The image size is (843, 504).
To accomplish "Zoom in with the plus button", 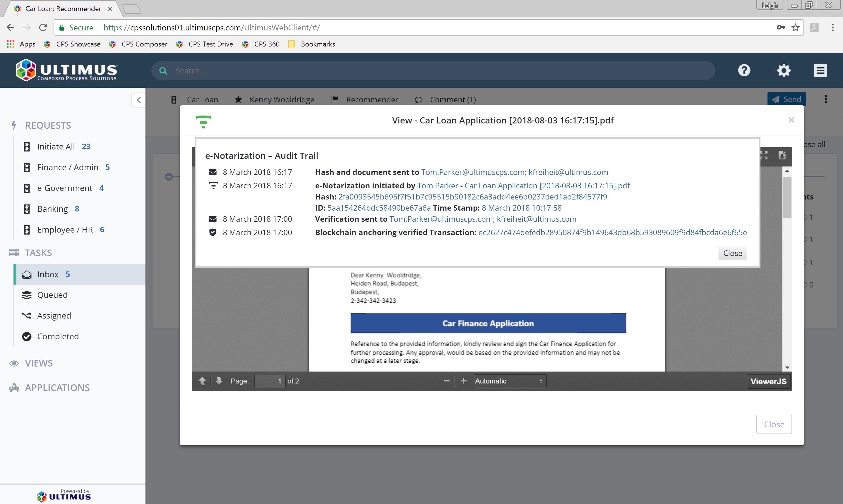I will click(x=463, y=381).
